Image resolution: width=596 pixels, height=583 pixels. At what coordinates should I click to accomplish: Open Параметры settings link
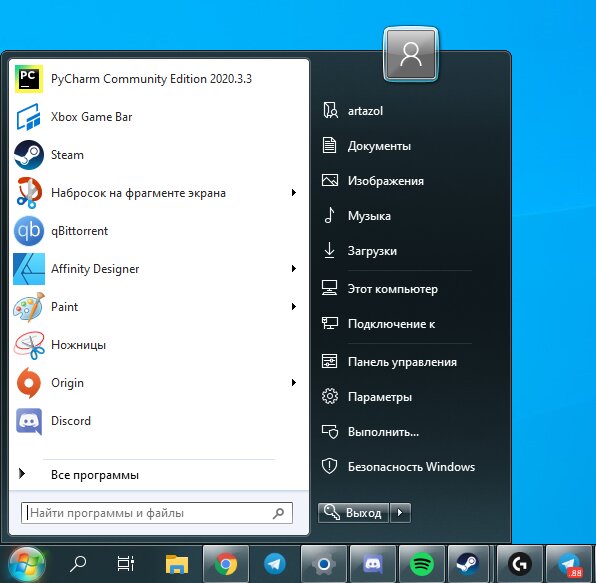[x=379, y=397]
